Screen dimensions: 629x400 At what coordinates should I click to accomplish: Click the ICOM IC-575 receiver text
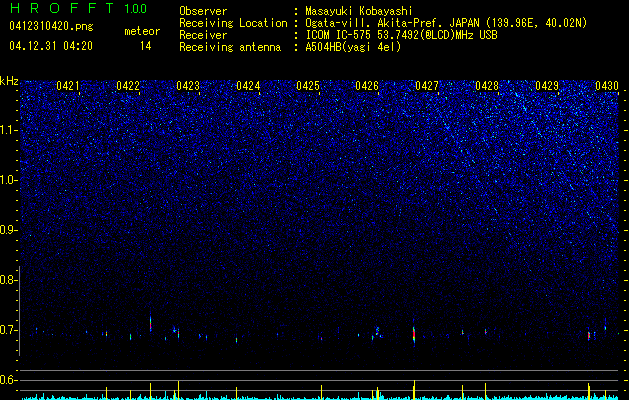401,35
